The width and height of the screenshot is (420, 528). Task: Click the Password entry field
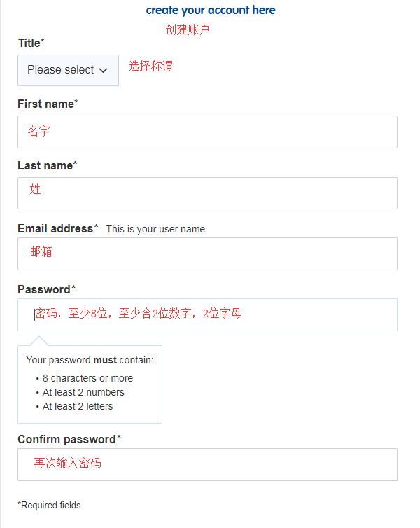pyautogui.click(x=207, y=314)
